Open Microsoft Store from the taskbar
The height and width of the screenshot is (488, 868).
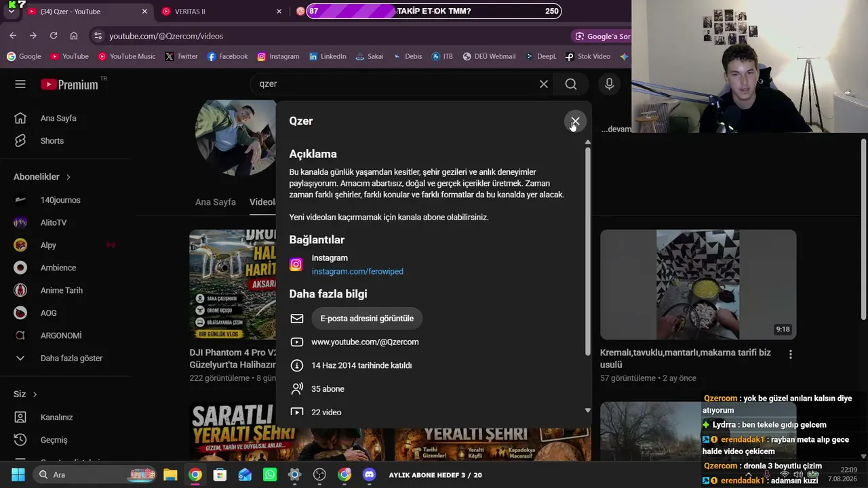tap(220, 475)
